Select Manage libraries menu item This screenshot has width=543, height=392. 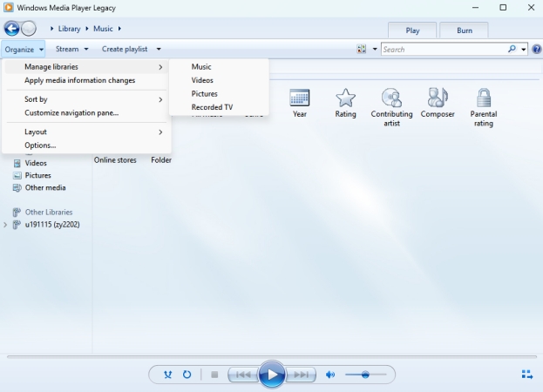tap(86, 67)
